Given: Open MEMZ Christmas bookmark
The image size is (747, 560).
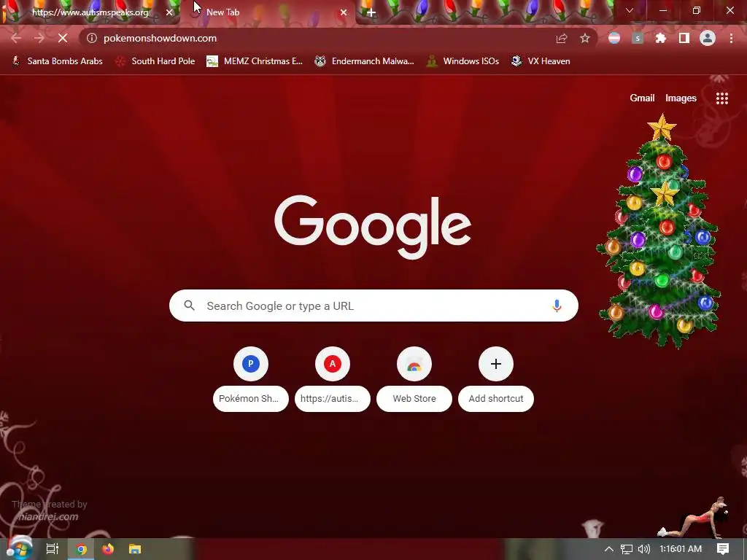Looking at the screenshot, I should (x=255, y=61).
